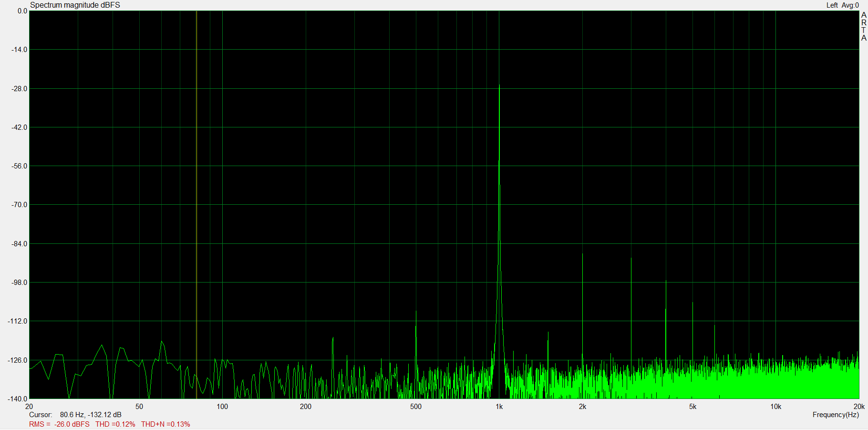Click the 'THD+N =0.13%' readout
The image size is (868, 430).
(165, 424)
